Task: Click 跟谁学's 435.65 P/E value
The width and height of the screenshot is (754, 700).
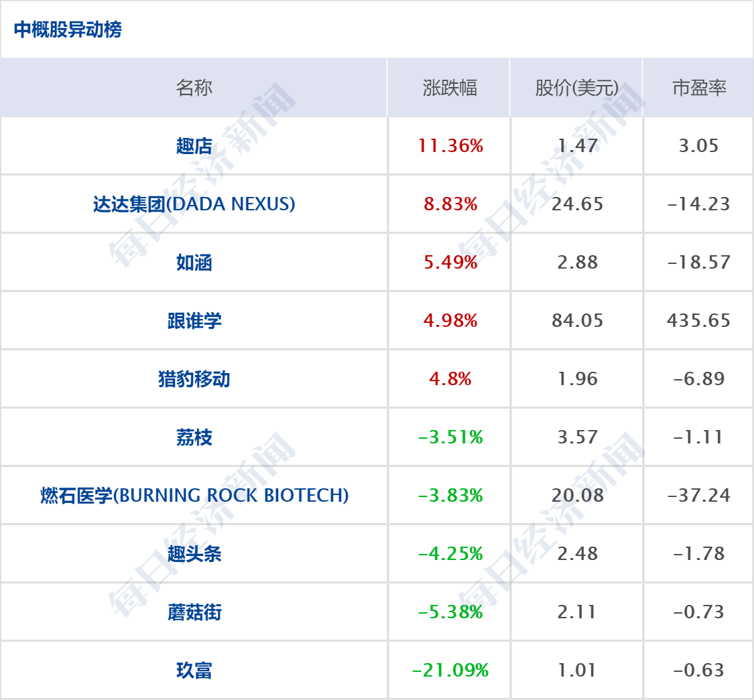Action: point(698,321)
